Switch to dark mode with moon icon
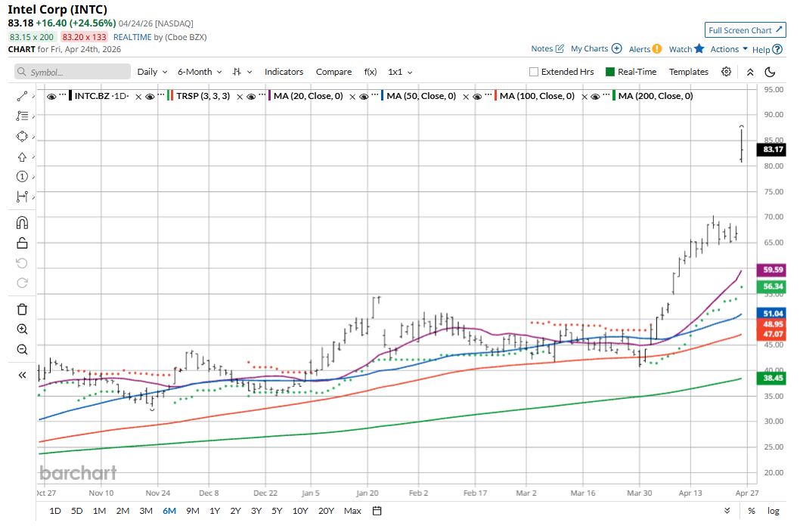The image size is (800, 532). [x=771, y=72]
